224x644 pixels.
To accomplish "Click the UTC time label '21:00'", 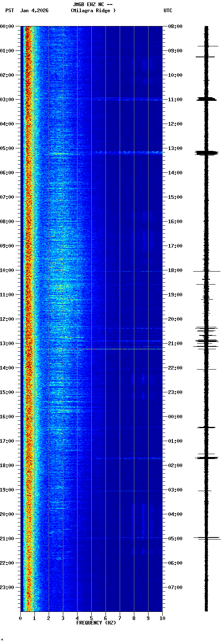I will 175,344.
